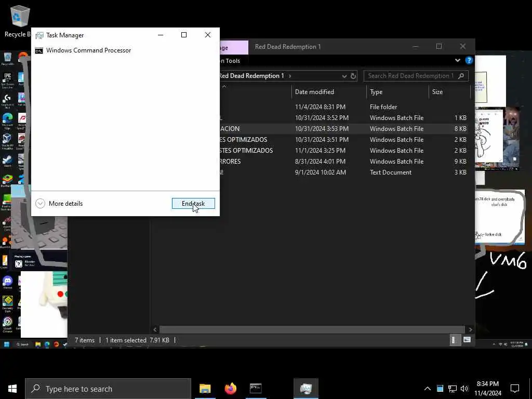Select Windows Command Processor task row

coord(125,50)
